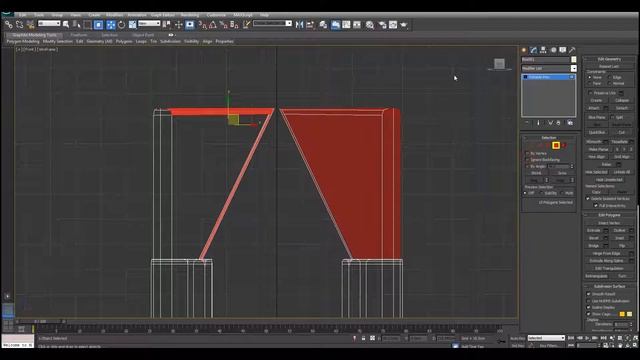Click the Show Cage first color swatch

622,314
